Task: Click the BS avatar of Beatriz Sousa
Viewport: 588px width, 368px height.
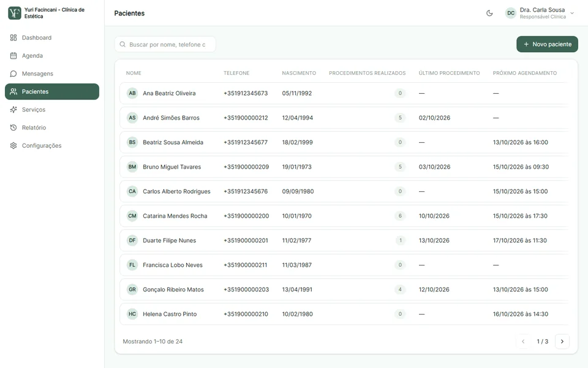Action: pyautogui.click(x=132, y=142)
